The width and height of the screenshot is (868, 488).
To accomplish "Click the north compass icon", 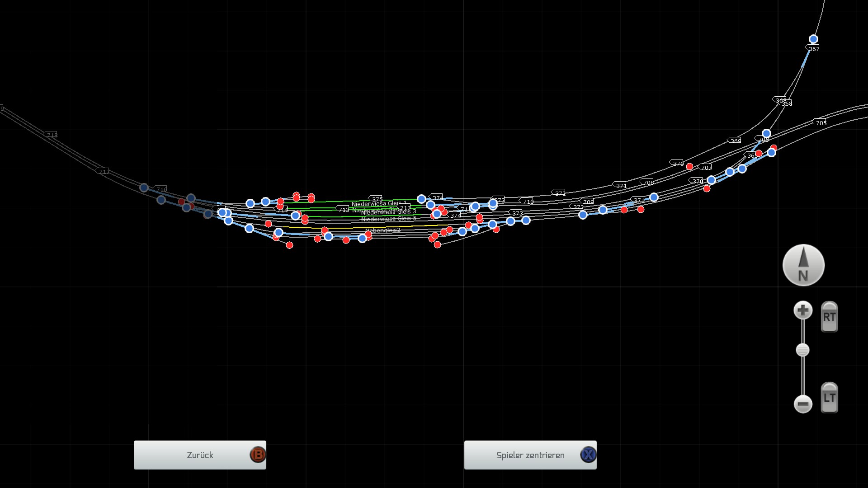I will (803, 265).
